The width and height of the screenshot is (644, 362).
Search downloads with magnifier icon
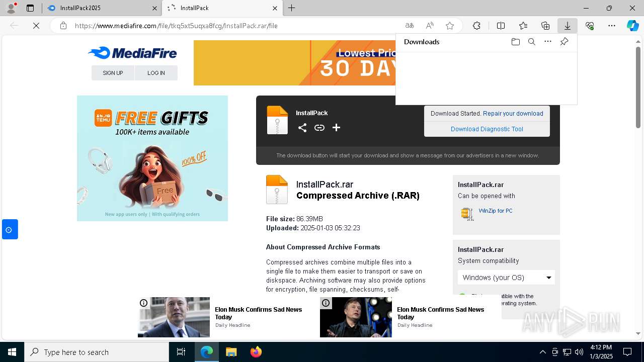coord(532,42)
